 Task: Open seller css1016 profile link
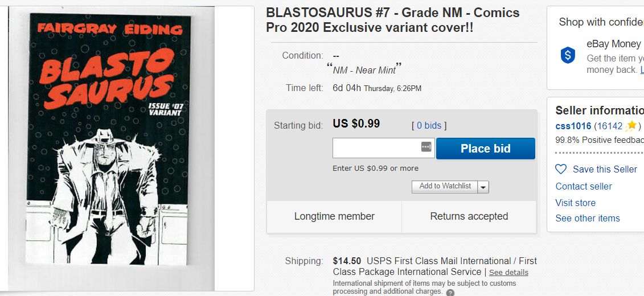[x=573, y=126]
